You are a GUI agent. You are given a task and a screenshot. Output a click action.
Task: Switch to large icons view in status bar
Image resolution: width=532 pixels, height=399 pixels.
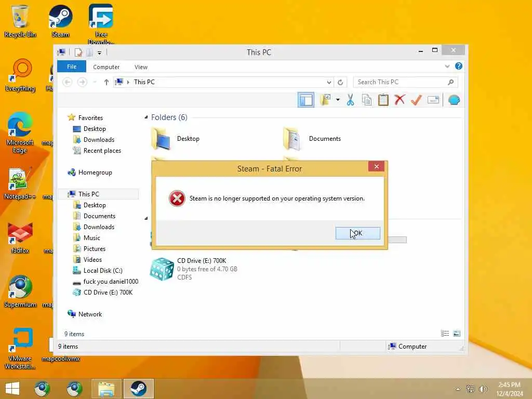[457, 334]
